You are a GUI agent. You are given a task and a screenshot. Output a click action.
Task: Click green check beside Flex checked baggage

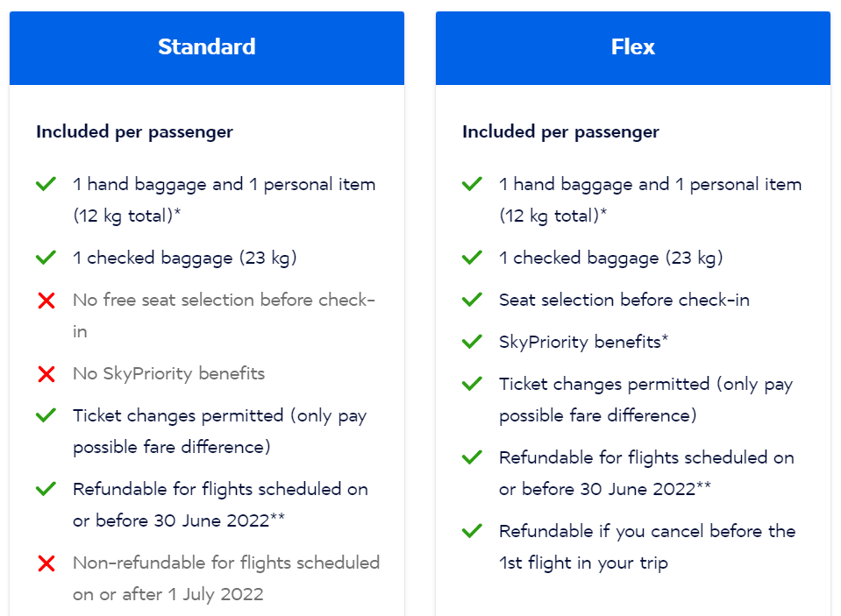point(473,258)
